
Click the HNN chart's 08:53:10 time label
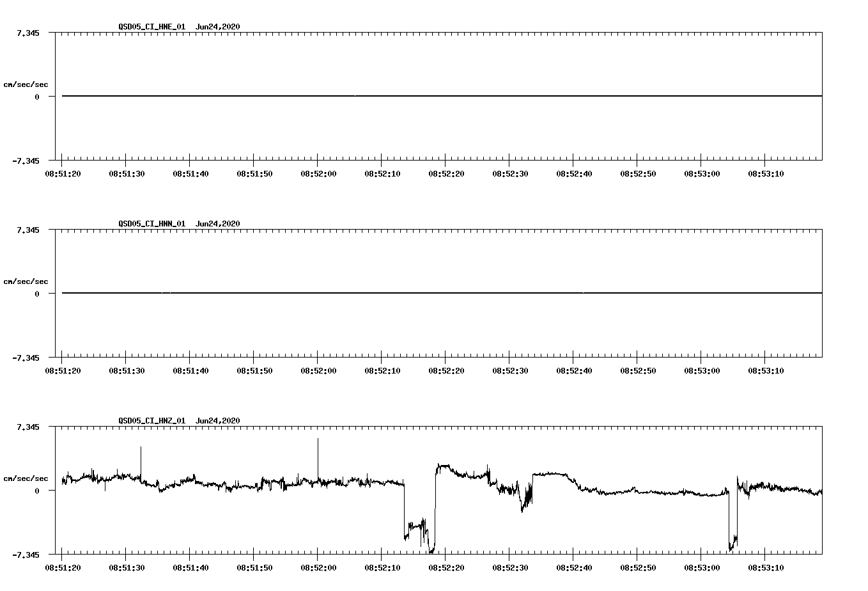point(766,370)
